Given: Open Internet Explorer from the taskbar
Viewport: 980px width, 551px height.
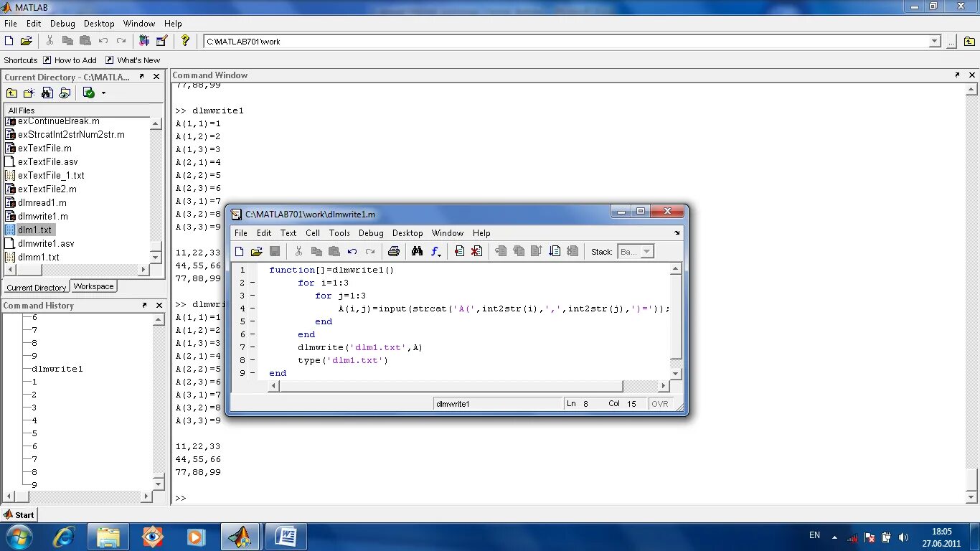Looking at the screenshot, I should click(64, 537).
